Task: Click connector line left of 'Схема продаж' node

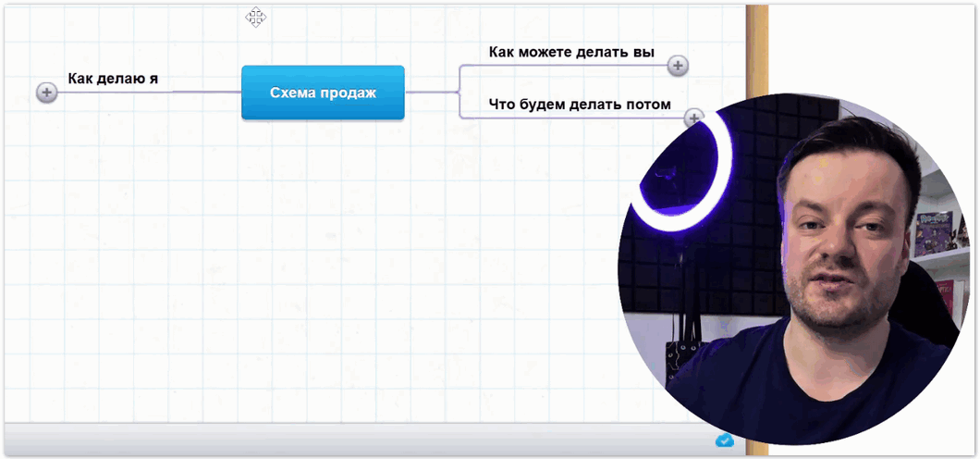Action: point(203,93)
